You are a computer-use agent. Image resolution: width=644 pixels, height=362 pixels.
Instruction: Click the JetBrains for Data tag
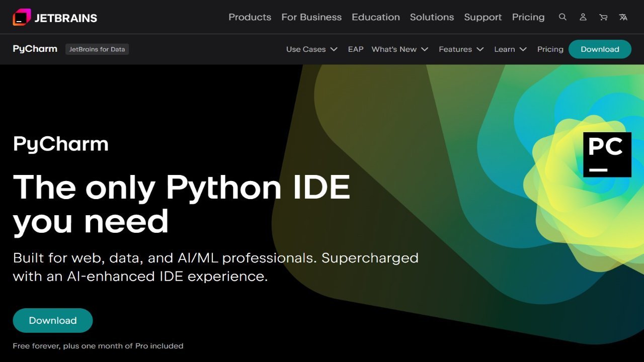point(97,49)
